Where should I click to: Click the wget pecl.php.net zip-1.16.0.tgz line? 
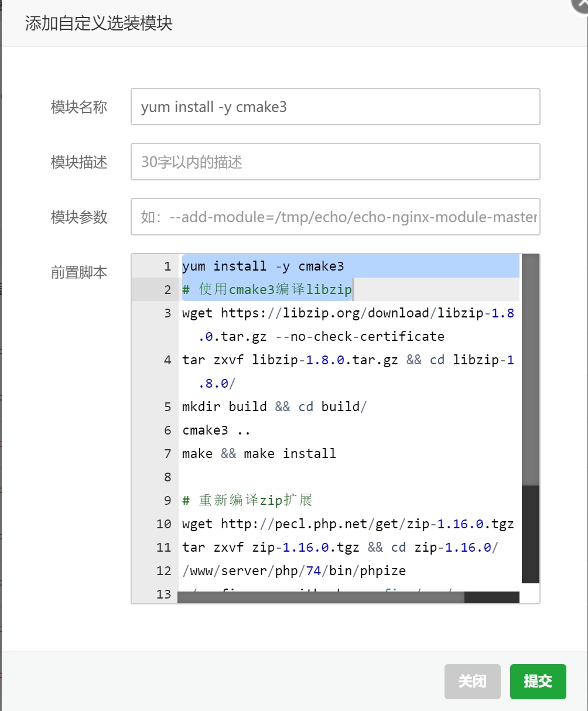[348, 524]
